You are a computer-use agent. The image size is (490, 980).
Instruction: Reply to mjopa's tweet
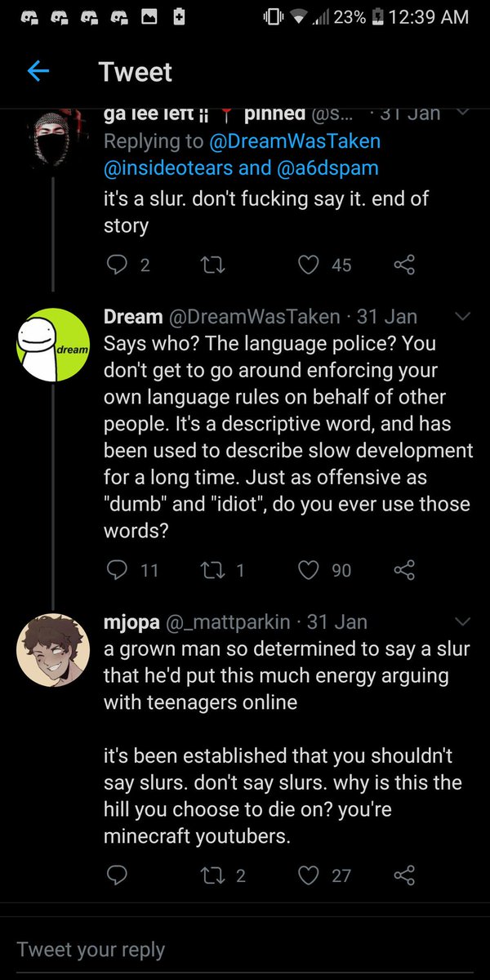tap(118, 875)
